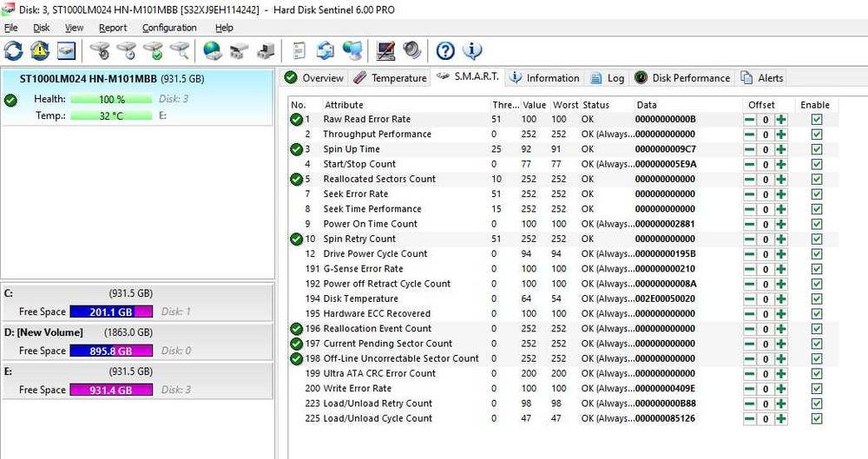Click the blue info speech bubble icon
The height and width of the screenshot is (459, 868).
(472, 51)
